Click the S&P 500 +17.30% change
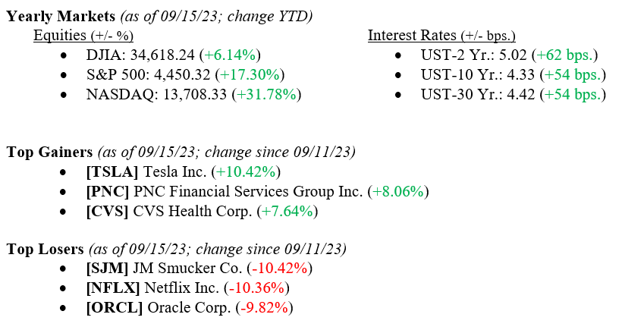This screenshot has height=330, width=644. coord(250,75)
